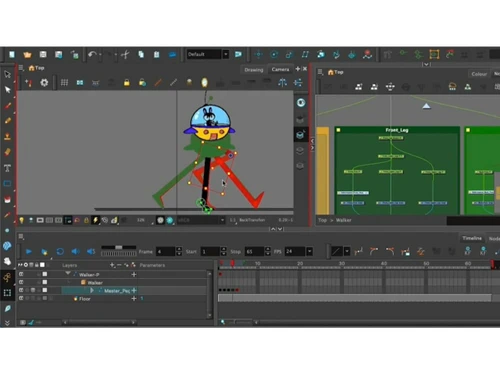Open Camera view settings gear icon
This screenshot has height=375, width=500.
pyautogui.click(x=44, y=82)
